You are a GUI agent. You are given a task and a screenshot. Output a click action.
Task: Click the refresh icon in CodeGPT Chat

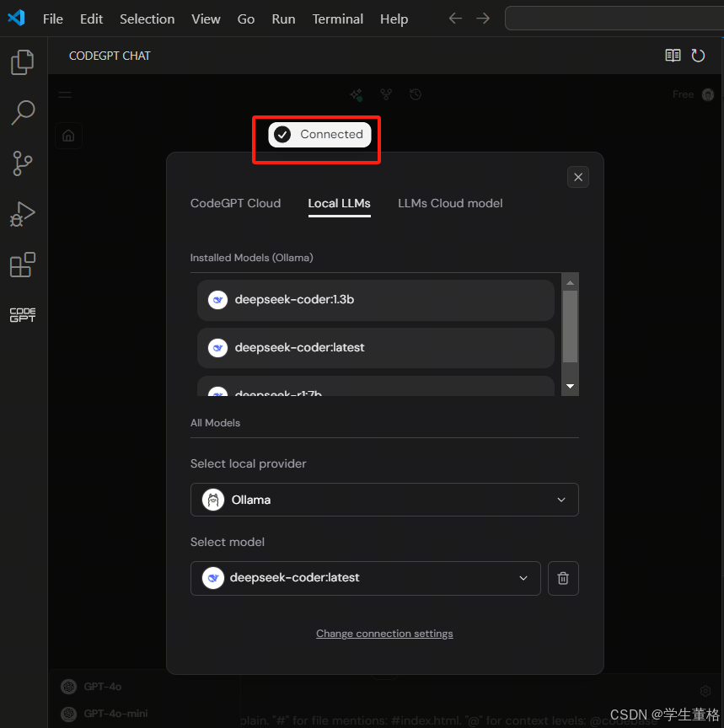click(698, 56)
